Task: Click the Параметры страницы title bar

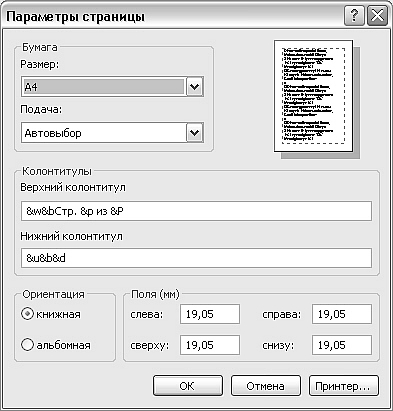Action: pyautogui.click(x=173, y=16)
